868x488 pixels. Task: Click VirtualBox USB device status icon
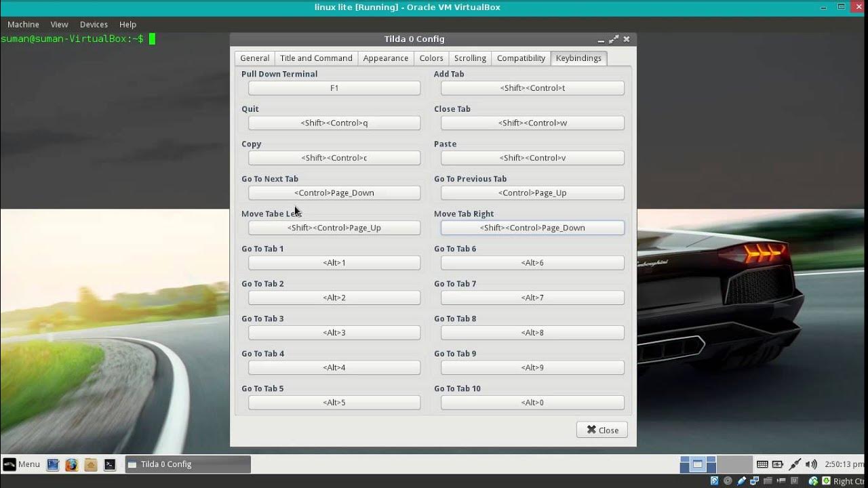741,481
